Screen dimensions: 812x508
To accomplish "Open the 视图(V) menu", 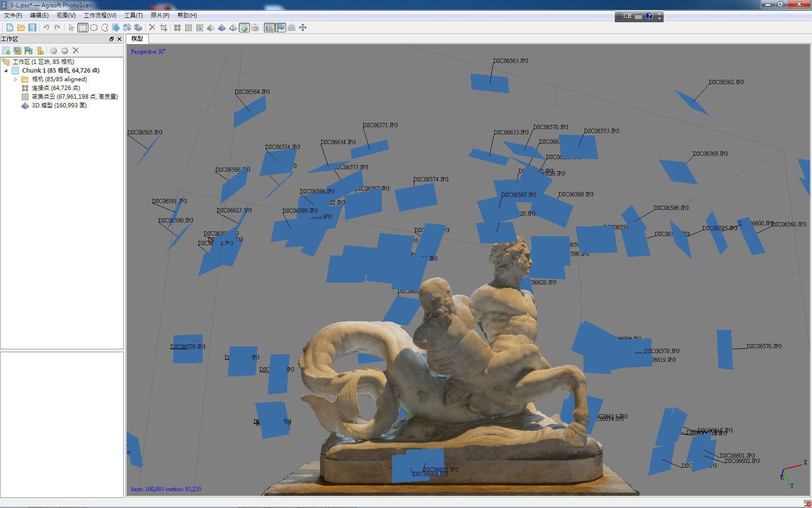I will point(66,15).
